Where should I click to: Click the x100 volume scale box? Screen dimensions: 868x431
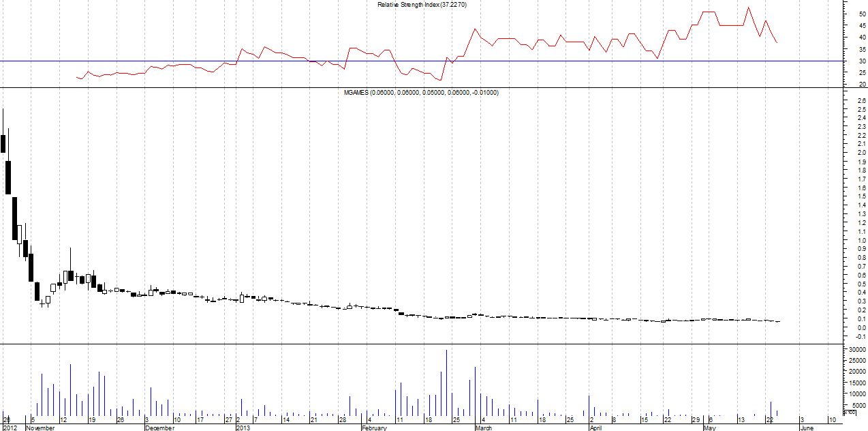point(850,412)
